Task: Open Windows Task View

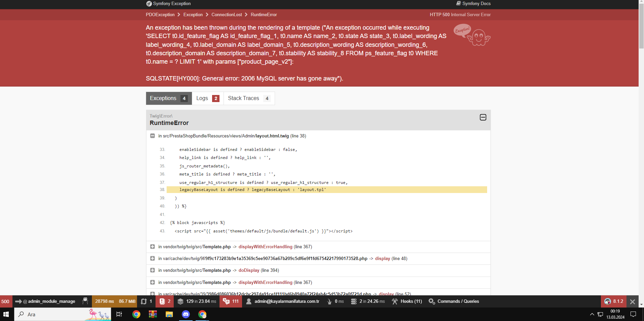Action: click(x=119, y=314)
